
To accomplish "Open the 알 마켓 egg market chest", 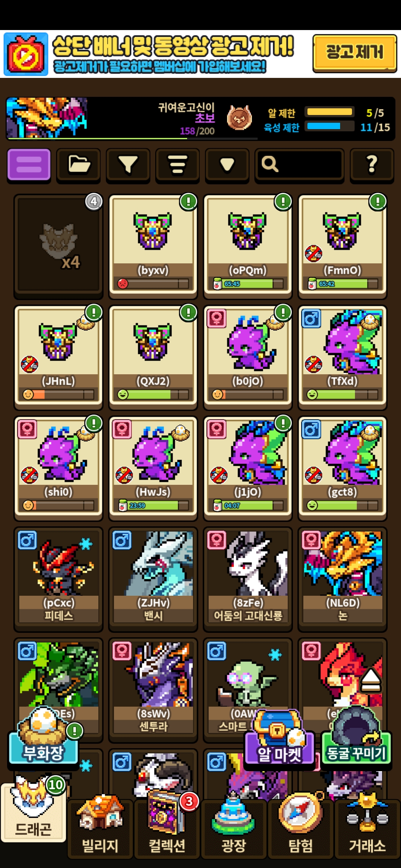I will coord(279,738).
